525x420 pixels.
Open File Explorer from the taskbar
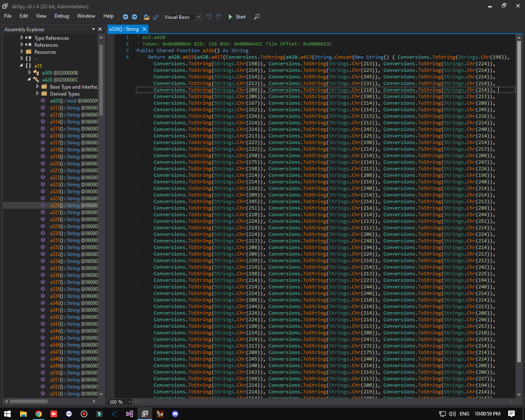(23, 413)
